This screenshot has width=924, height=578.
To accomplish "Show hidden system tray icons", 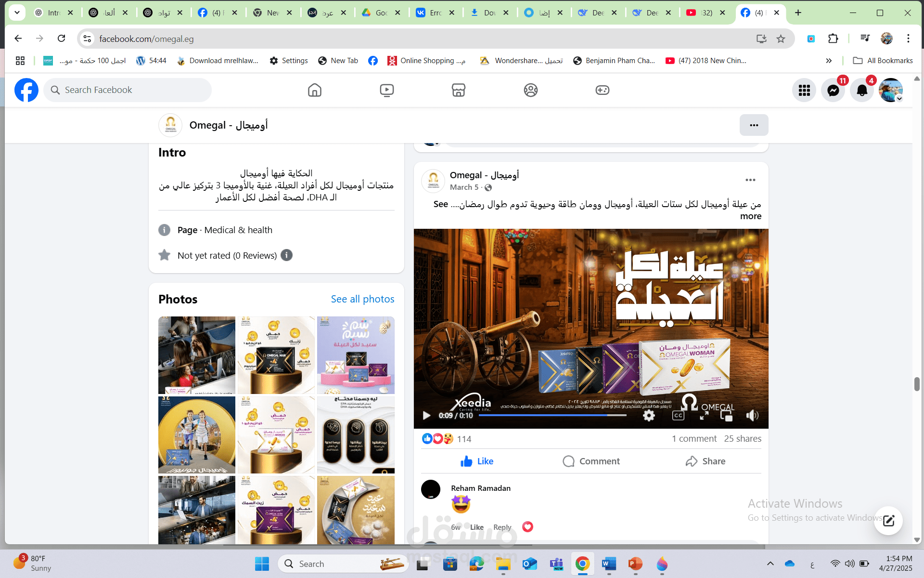I will pos(770,564).
